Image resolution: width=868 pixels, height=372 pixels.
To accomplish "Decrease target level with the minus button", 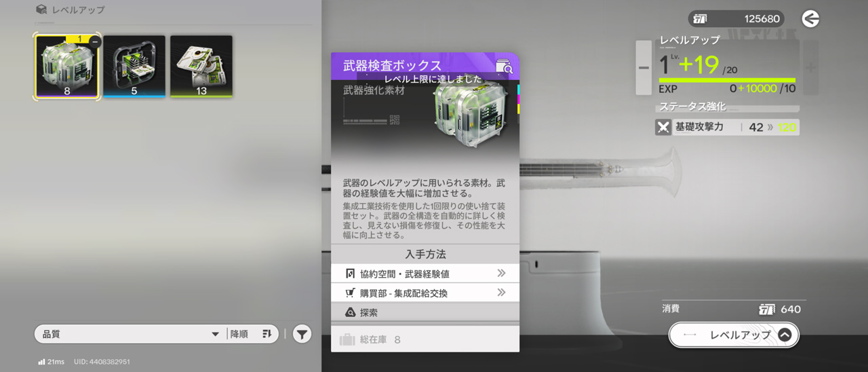I will pyautogui.click(x=644, y=68).
